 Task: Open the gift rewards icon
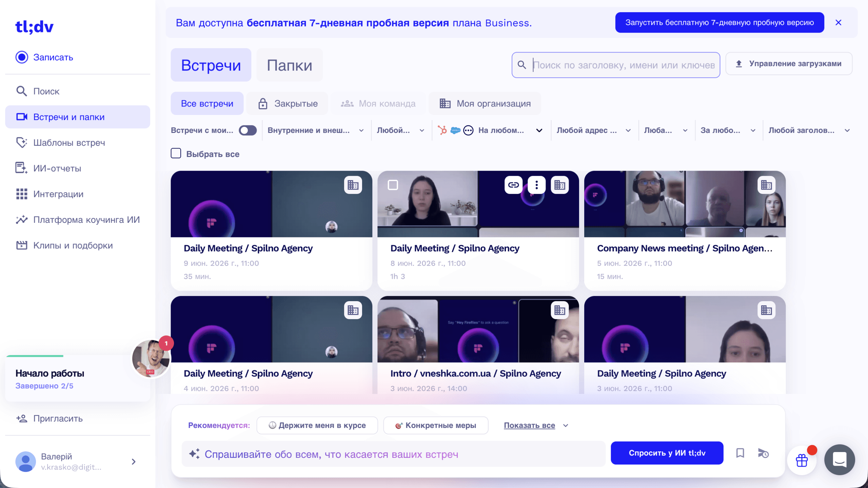click(802, 460)
